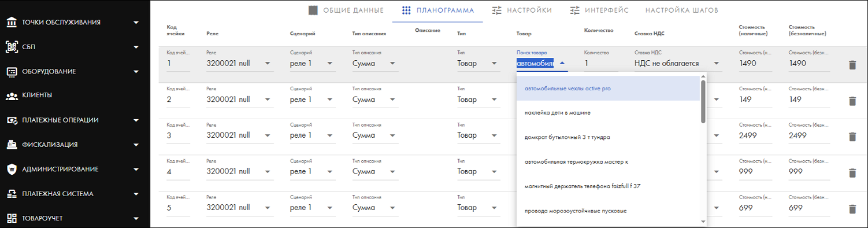This screenshot has width=868, height=228.
Task: Select наклейка дети в машине option
Action: 609,112
